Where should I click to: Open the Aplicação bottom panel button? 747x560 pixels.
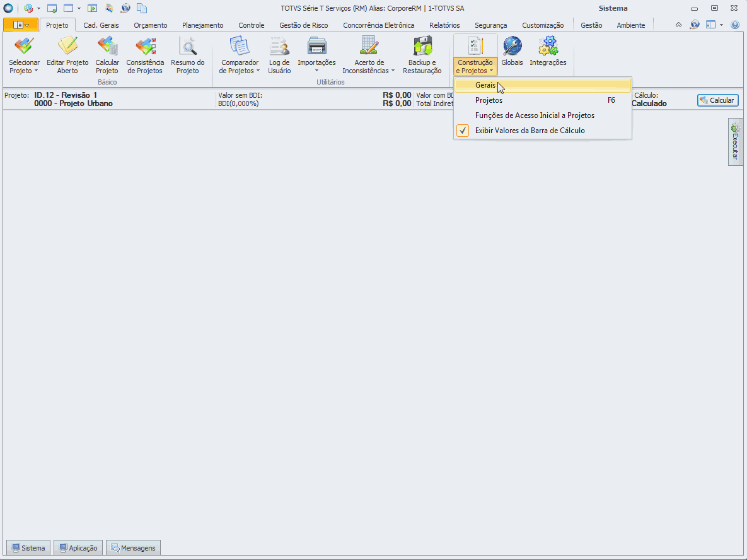click(78, 547)
